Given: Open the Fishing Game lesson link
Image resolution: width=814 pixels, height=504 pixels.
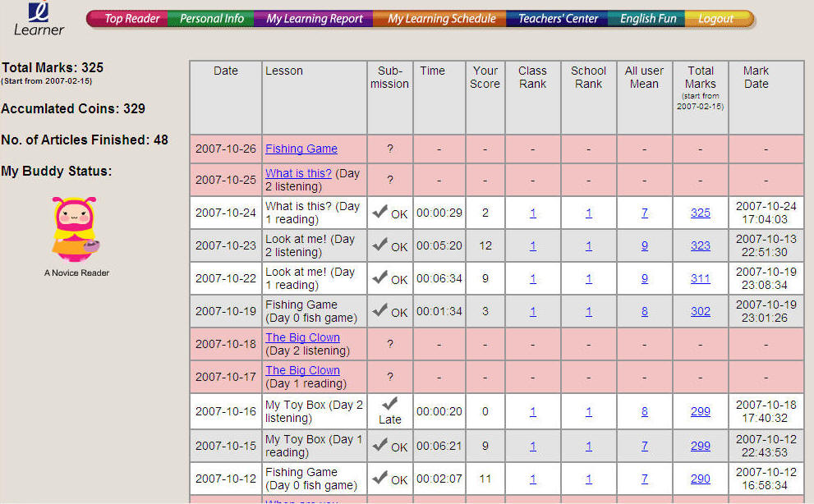Looking at the screenshot, I should point(301,149).
